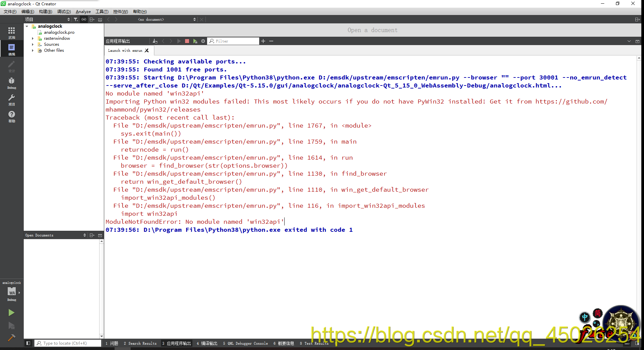
Task: Start debugging via the run-with-bug icon
Action: pyautogui.click(x=11, y=326)
